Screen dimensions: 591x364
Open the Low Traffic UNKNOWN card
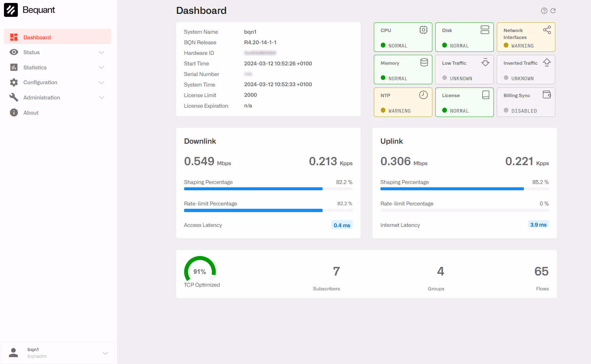pos(464,70)
